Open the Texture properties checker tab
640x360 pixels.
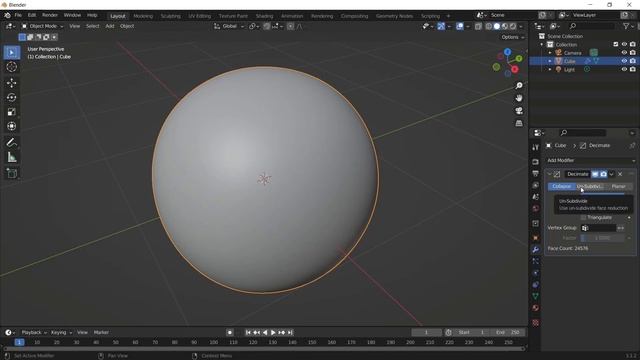(x=536, y=323)
